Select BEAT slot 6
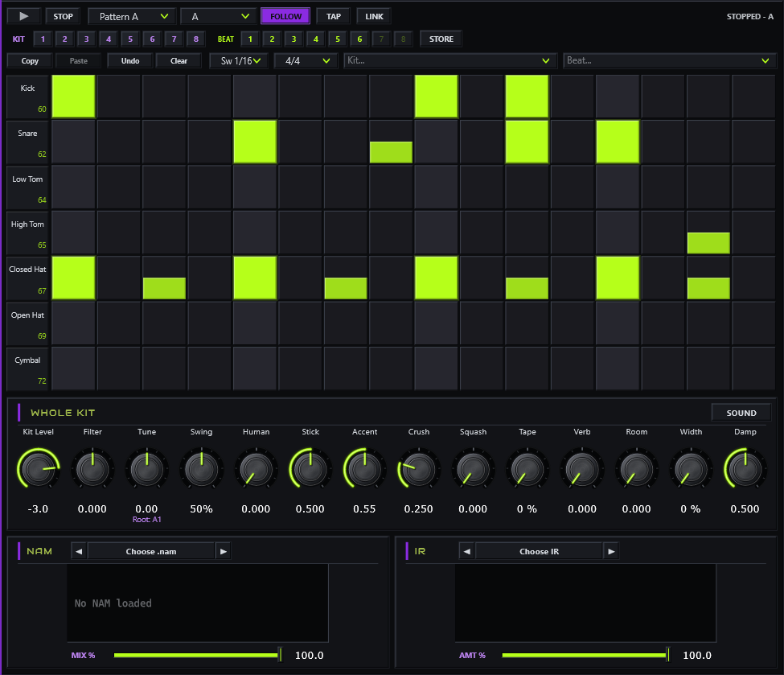The image size is (784, 675). pyautogui.click(x=359, y=39)
